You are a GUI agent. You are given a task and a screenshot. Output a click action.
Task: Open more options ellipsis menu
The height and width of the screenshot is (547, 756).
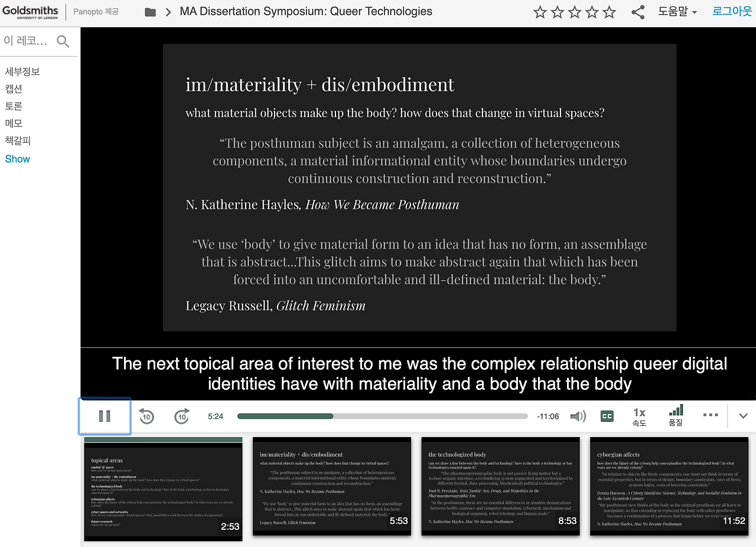click(x=711, y=415)
